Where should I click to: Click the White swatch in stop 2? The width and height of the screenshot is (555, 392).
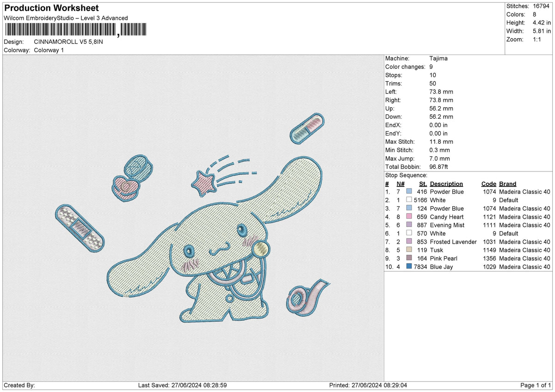click(409, 200)
